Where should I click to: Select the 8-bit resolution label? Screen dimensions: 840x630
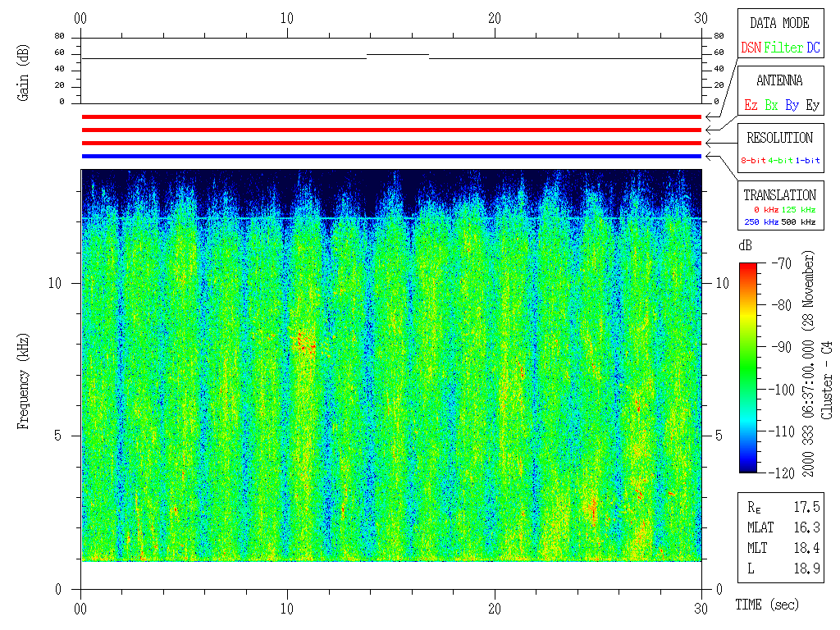[x=753, y=161]
